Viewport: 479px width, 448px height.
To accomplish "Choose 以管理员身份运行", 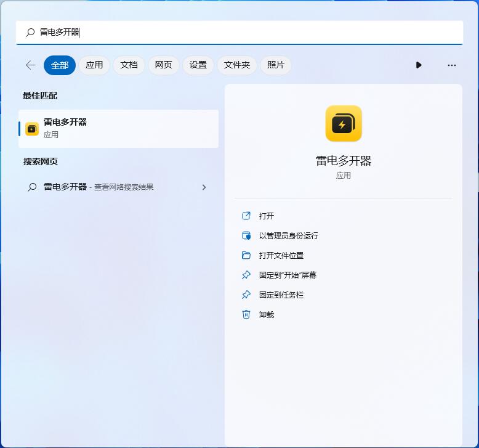I will tap(288, 235).
